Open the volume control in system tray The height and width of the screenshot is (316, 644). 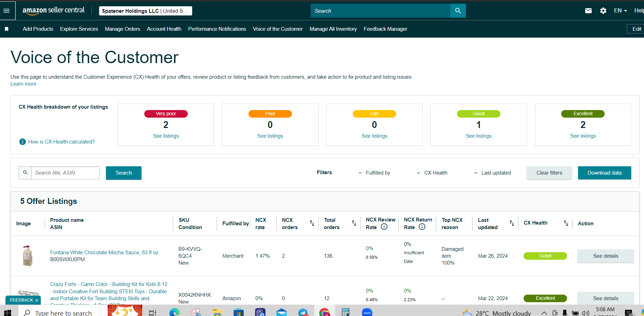586,313
